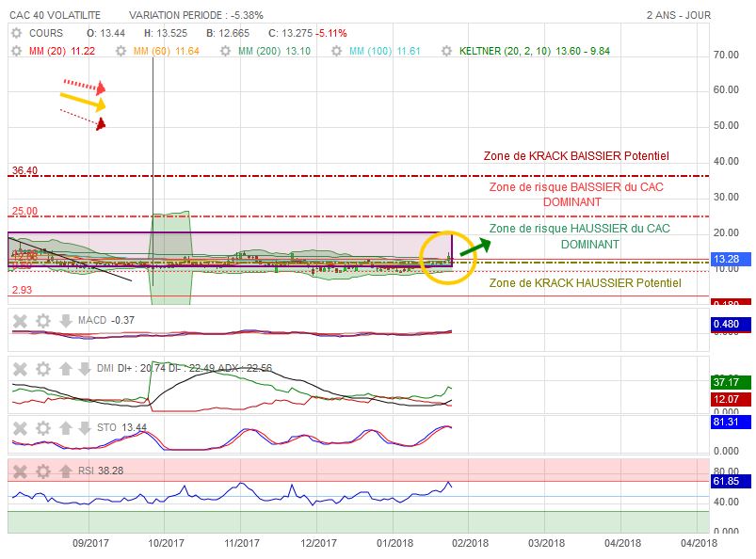The image size is (756, 559).
Task: Click the MM (200) 13.10 label
Action: tap(274, 51)
